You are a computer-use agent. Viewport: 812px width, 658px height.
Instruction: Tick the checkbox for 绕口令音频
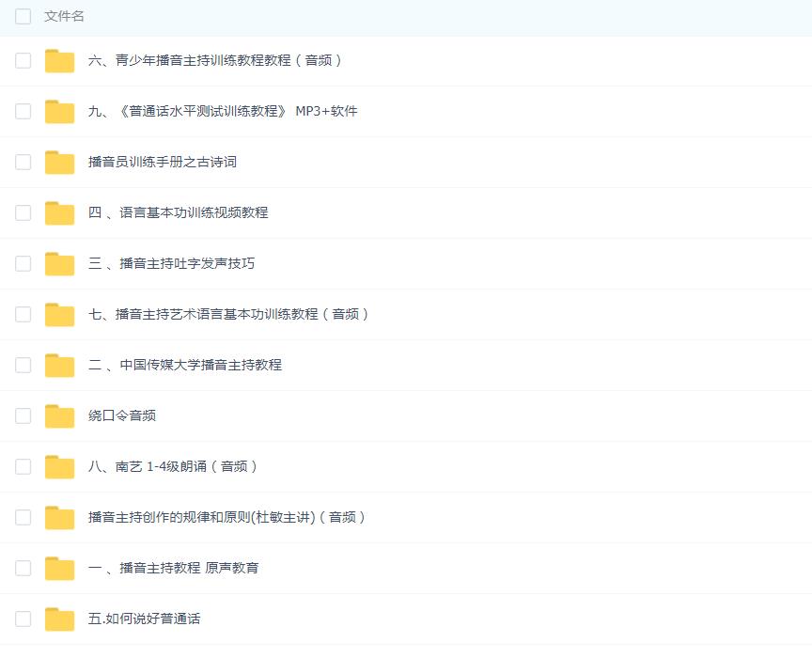23,416
